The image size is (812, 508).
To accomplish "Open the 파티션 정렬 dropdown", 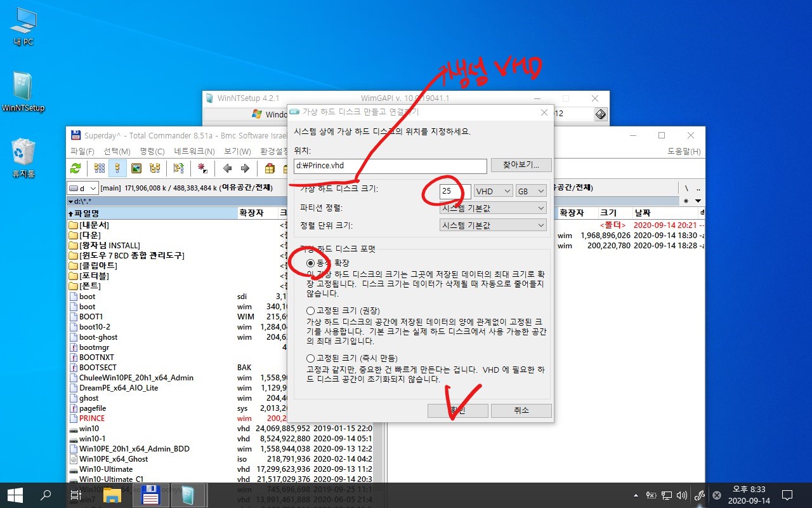I will tap(493, 208).
